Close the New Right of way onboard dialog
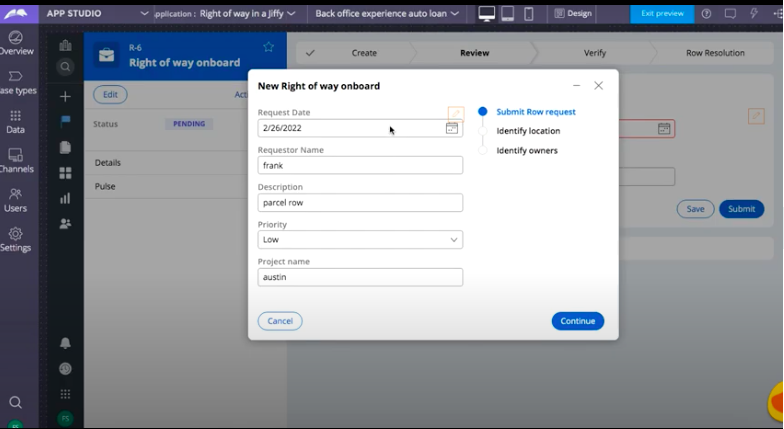Screen dimensions: 784x429 pos(598,86)
